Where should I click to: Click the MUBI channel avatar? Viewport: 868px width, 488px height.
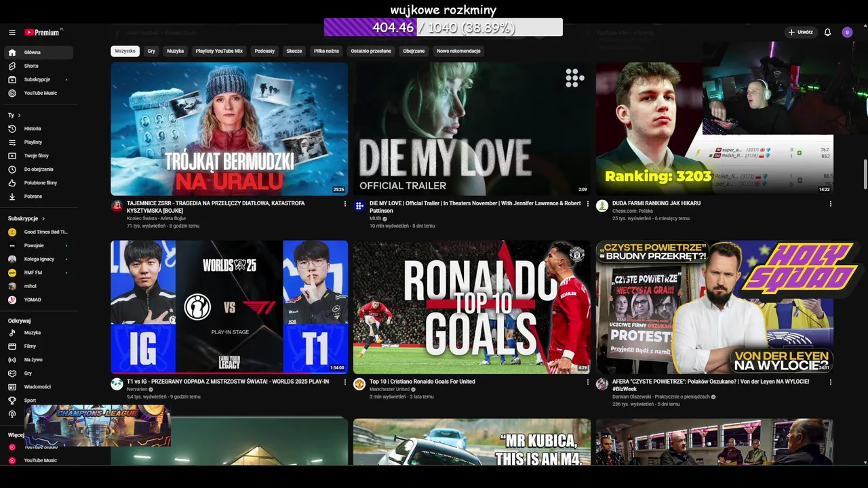359,206
